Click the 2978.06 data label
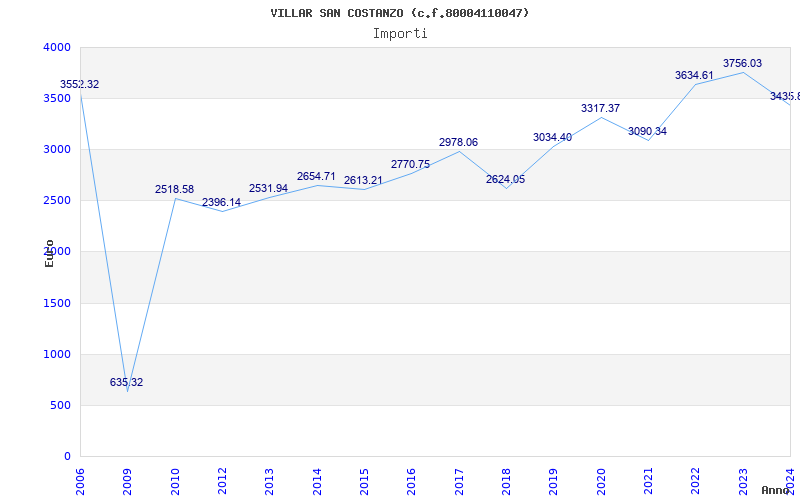The width and height of the screenshot is (800, 500). pyautogui.click(x=458, y=142)
